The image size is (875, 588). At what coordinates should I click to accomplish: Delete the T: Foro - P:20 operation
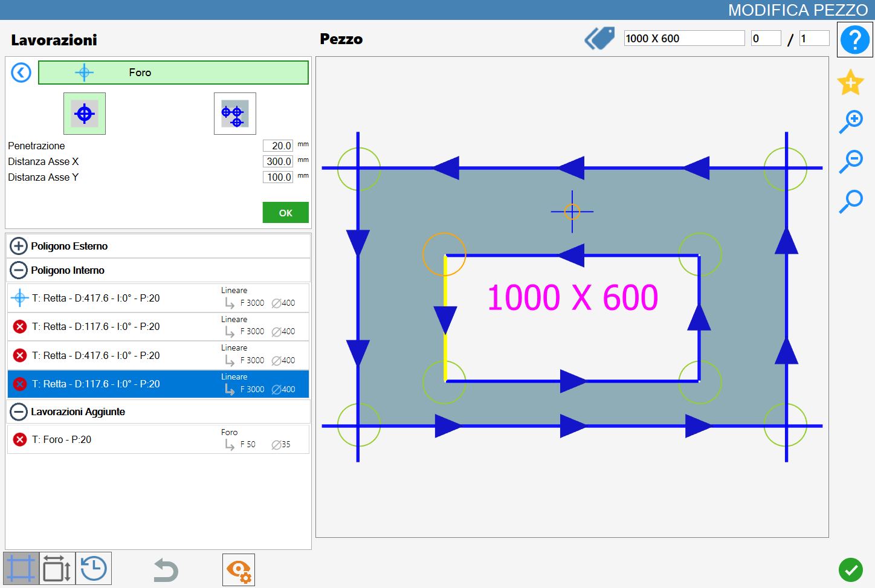click(x=20, y=439)
